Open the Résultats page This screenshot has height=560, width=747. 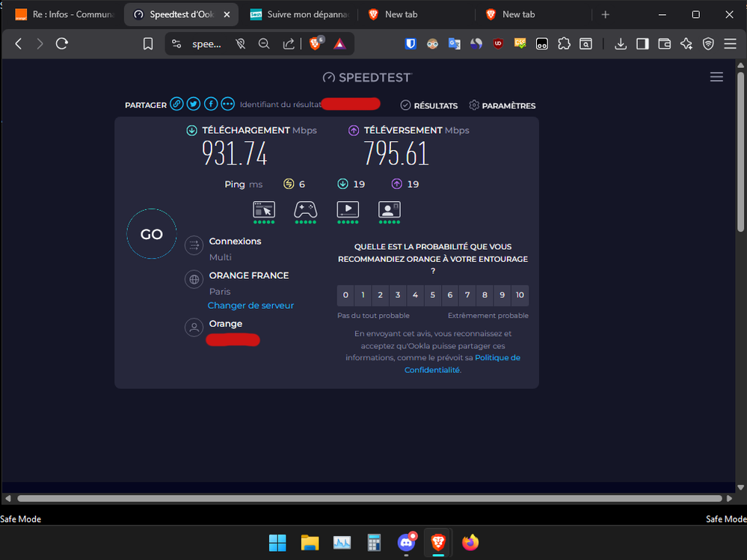coord(429,105)
